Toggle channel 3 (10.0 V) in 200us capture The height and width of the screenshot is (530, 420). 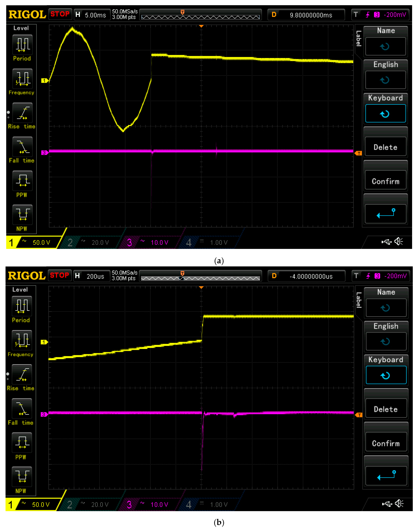pyautogui.click(x=150, y=504)
